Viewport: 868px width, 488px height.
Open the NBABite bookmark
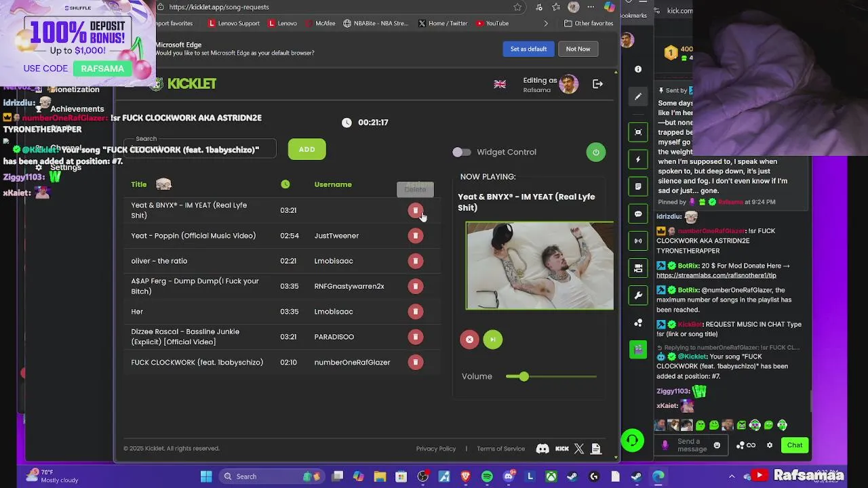click(x=376, y=23)
